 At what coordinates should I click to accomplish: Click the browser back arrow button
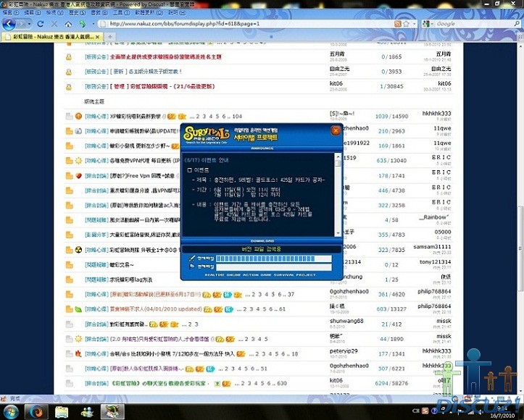click(x=10, y=23)
